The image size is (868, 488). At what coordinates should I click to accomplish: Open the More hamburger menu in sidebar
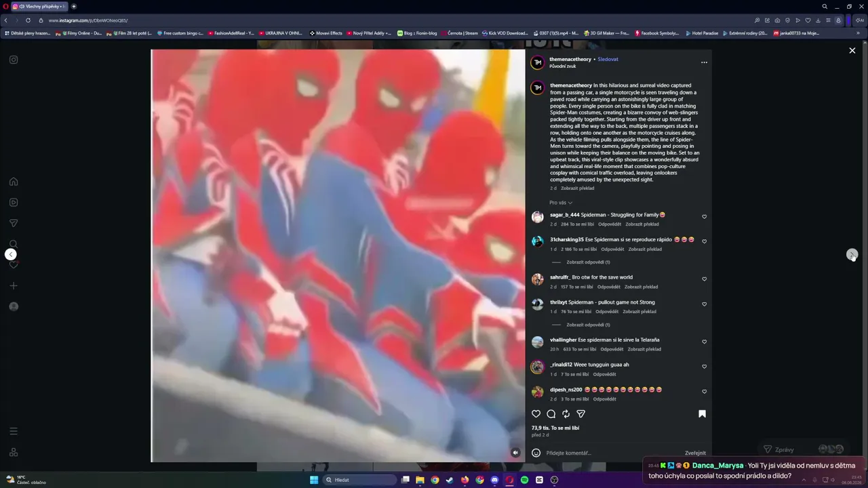click(x=14, y=431)
